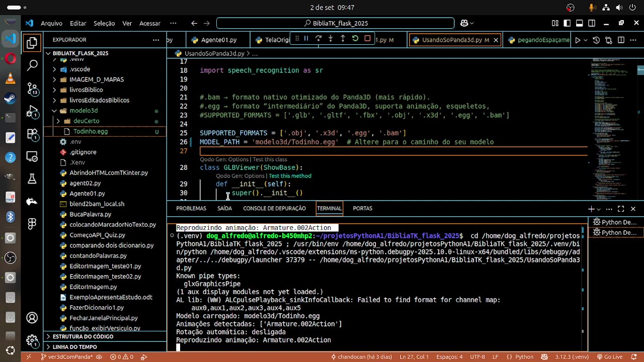Image resolution: width=644 pixels, height=362 pixels.
Task: Expand LINHA DO TEMPO section
Action: coord(105,347)
